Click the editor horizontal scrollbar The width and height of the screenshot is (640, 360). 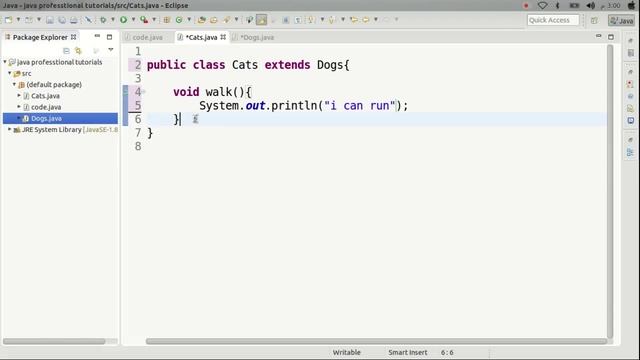[376, 341]
